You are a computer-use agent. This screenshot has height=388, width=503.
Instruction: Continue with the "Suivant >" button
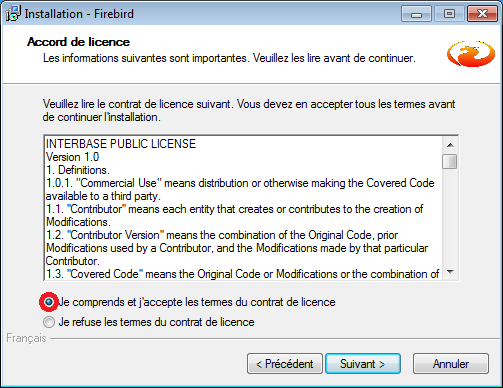(x=363, y=364)
